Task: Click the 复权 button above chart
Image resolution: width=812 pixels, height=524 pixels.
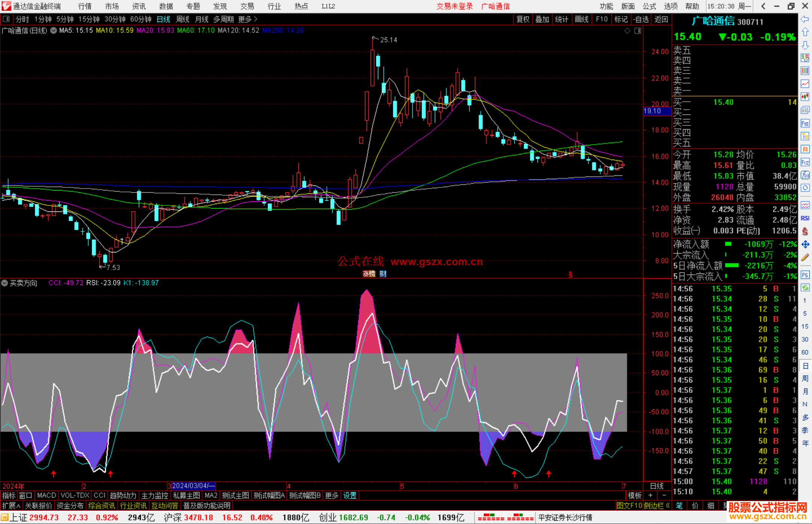Action: point(523,19)
